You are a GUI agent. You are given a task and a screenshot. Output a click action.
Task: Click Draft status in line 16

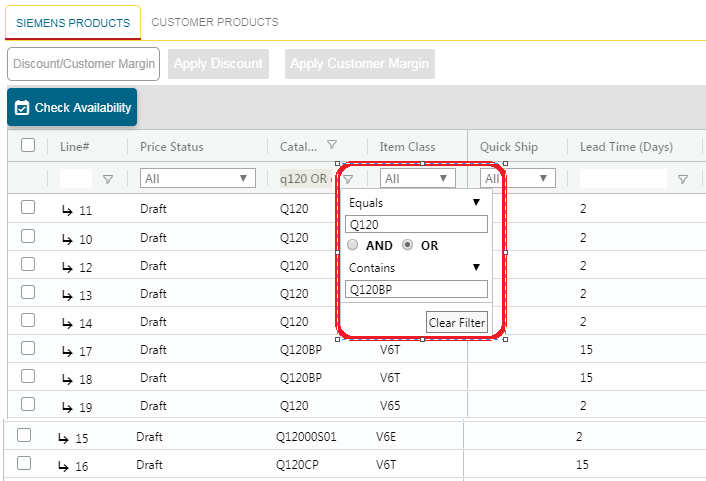tap(149, 465)
